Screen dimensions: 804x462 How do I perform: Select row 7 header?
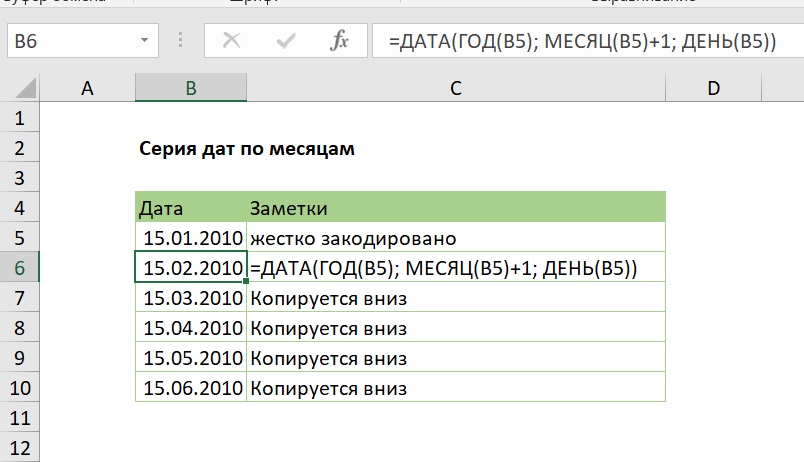coord(19,297)
